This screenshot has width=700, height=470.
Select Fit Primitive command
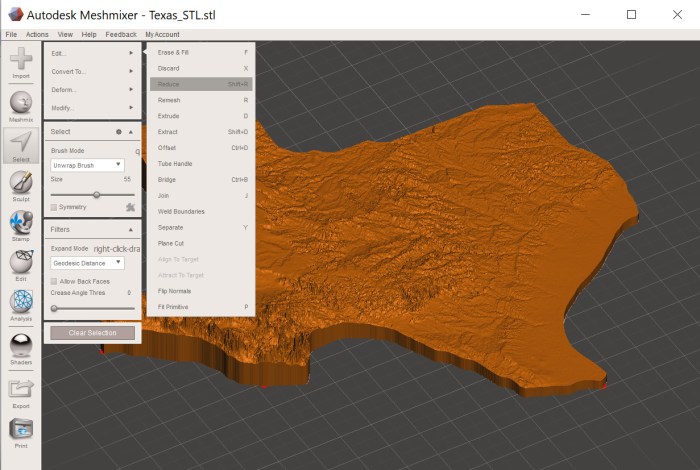201,307
